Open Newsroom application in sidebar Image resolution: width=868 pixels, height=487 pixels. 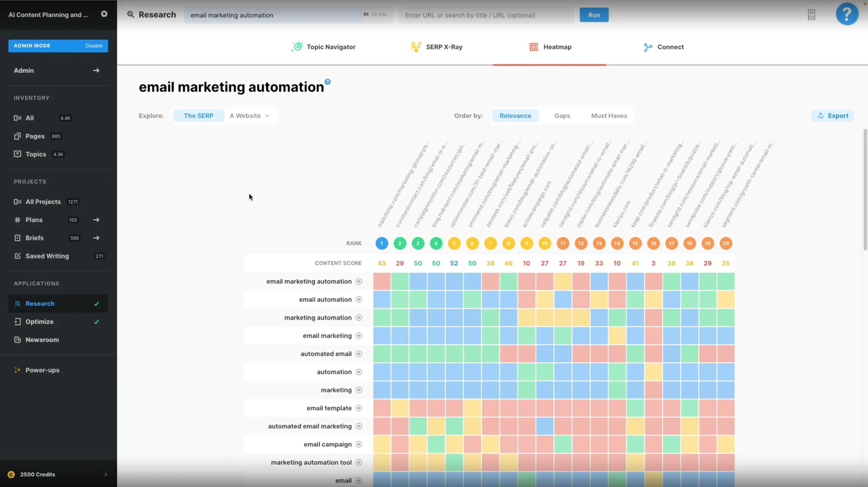[42, 340]
